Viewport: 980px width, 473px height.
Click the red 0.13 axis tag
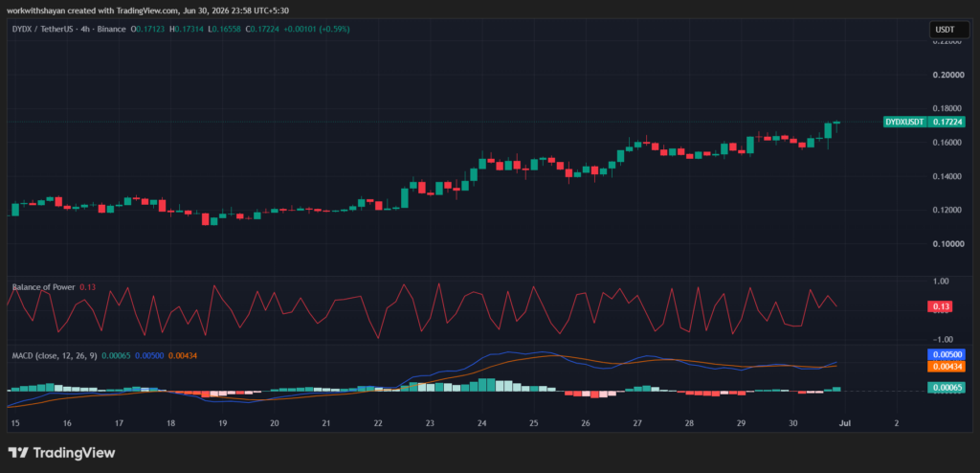pyautogui.click(x=942, y=306)
